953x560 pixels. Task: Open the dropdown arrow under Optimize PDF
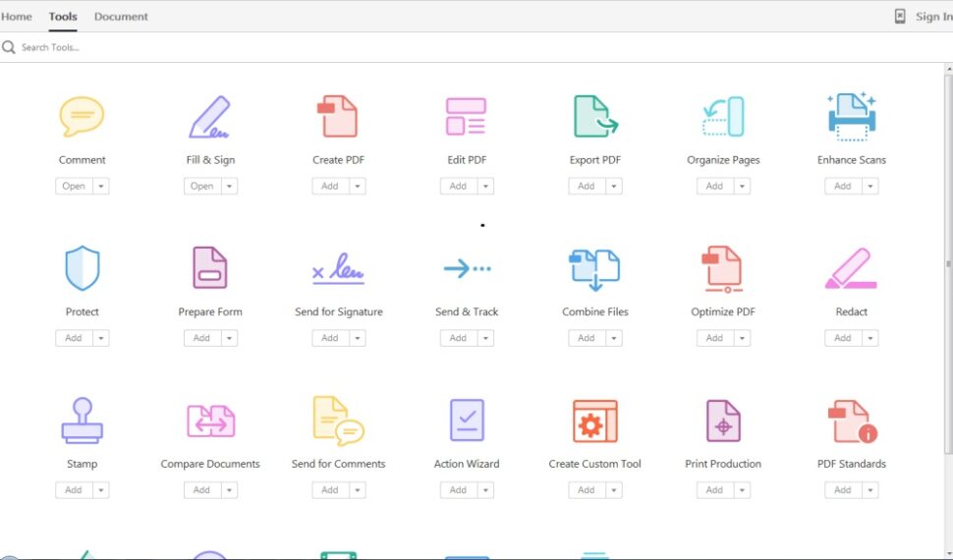(742, 338)
